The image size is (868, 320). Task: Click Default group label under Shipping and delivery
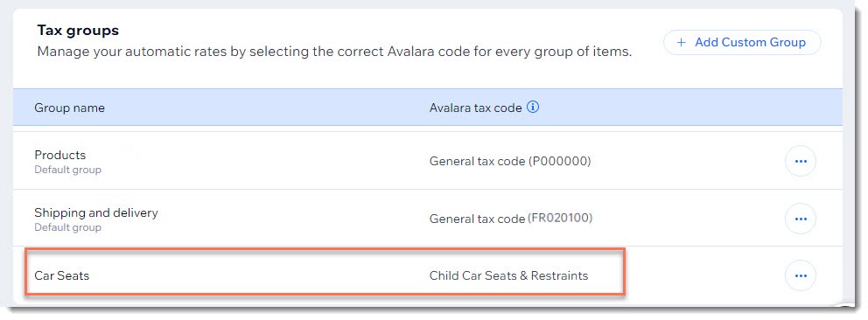coord(67,227)
